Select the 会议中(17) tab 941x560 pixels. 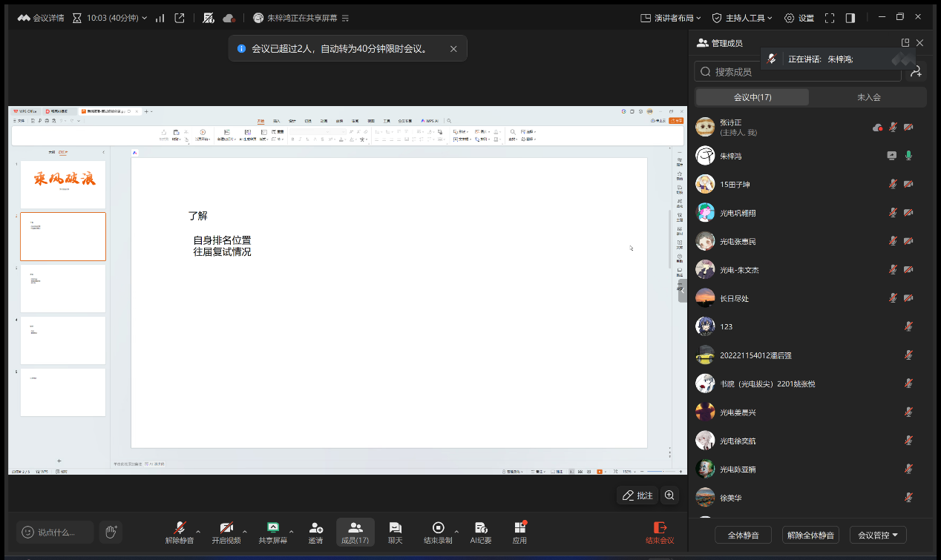pyautogui.click(x=753, y=97)
